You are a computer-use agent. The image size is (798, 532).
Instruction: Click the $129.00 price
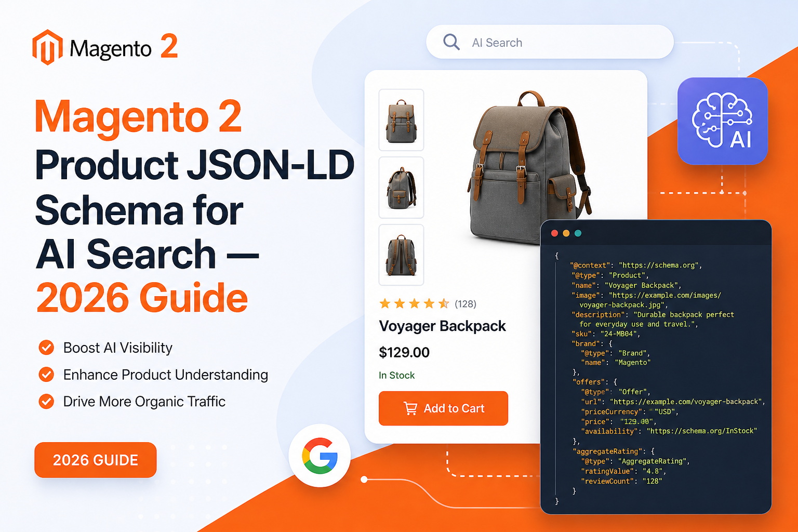404,352
